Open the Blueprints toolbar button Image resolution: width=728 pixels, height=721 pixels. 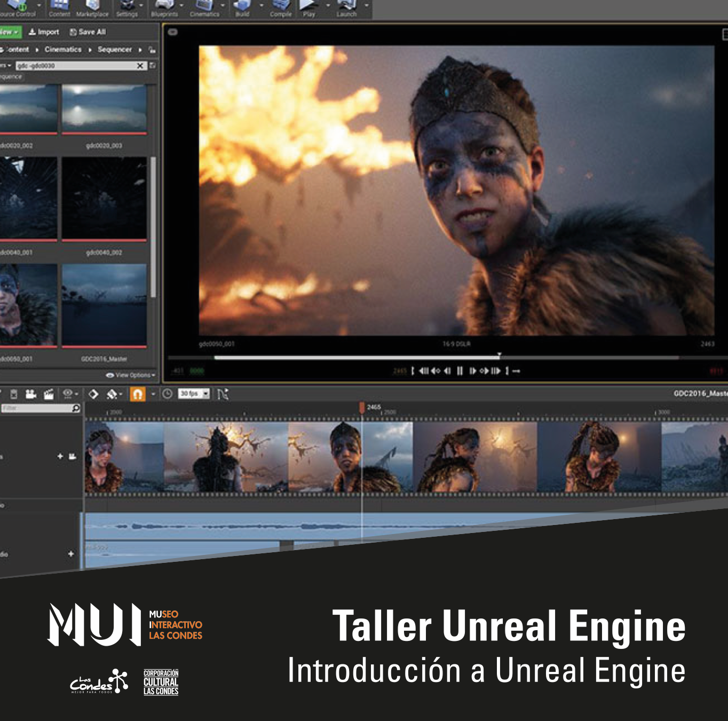(164, 9)
